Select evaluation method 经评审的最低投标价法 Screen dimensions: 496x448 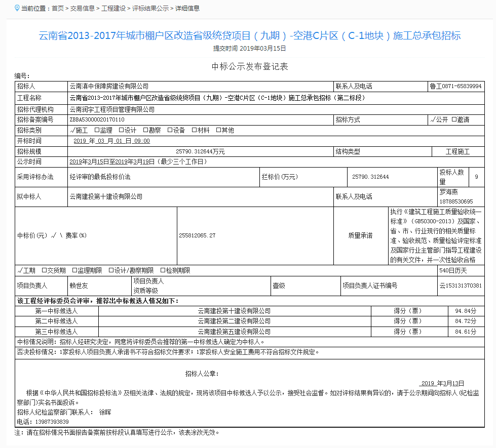[x=100, y=177]
